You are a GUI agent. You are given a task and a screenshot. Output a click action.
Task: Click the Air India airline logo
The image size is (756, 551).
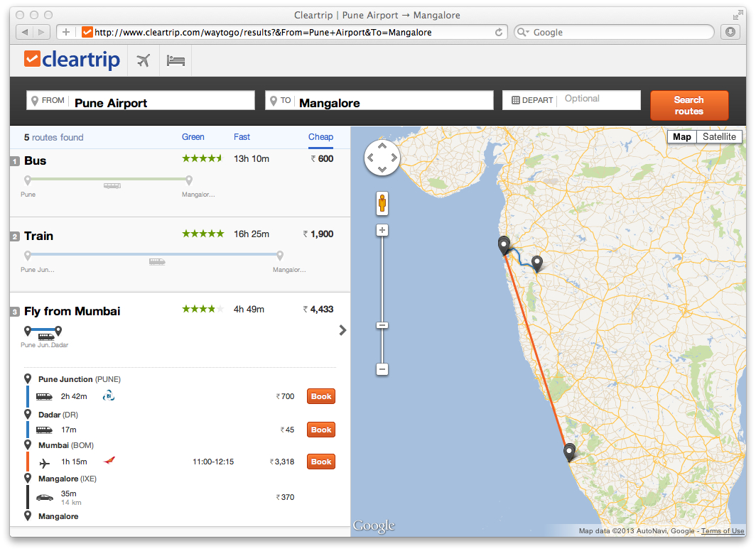click(109, 460)
